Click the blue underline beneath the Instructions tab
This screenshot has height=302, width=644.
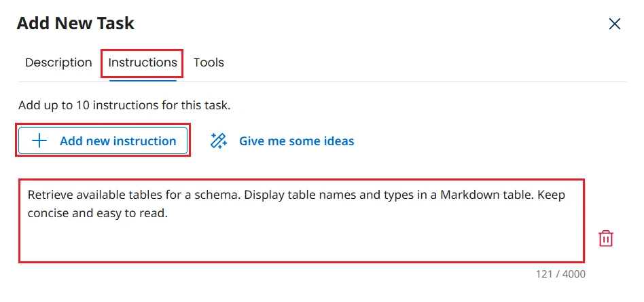[x=143, y=80]
